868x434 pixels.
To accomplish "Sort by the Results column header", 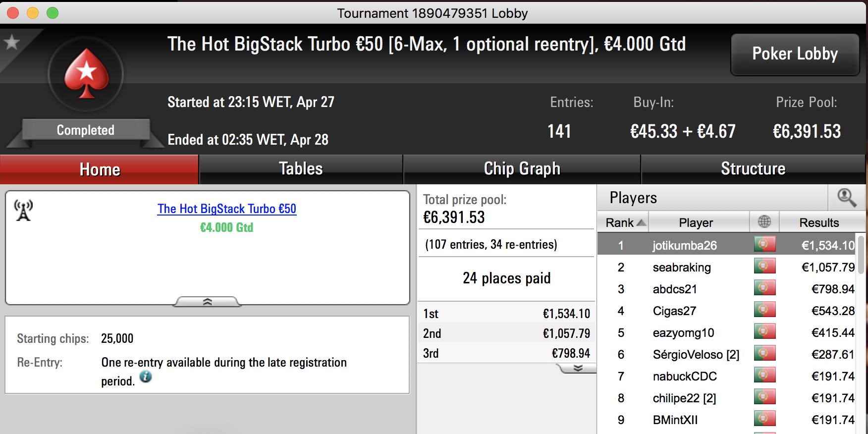I will tap(819, 222).
